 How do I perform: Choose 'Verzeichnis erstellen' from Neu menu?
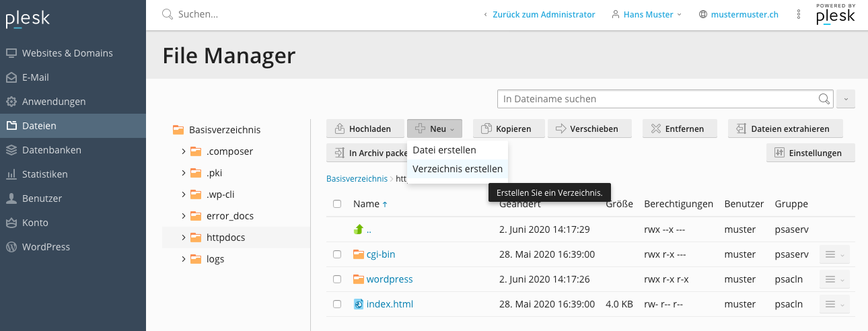tap(458, 169)
